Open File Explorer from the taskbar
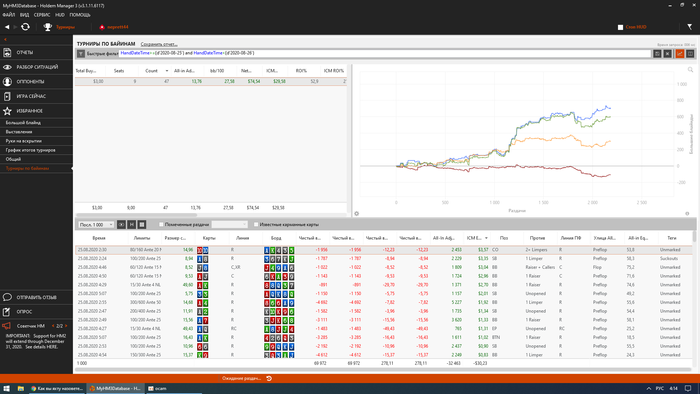This screenshot has height=394, width=700. pos(21,389)
